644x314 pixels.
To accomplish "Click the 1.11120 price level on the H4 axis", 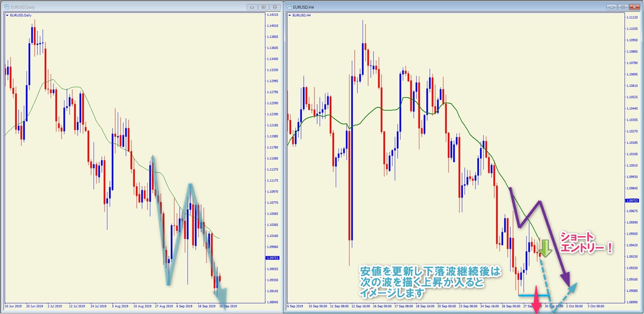I will pyautogui.click(x=632, y=18).
